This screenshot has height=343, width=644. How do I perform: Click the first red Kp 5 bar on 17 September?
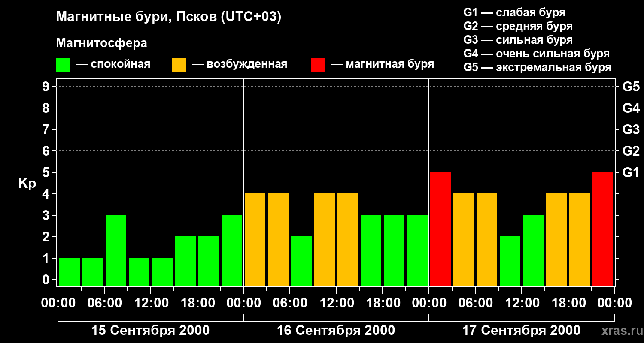440,229
